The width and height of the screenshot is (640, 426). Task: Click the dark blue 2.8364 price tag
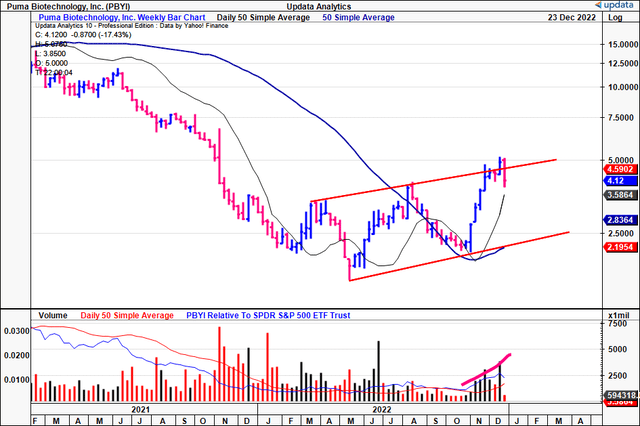[620, 220]
